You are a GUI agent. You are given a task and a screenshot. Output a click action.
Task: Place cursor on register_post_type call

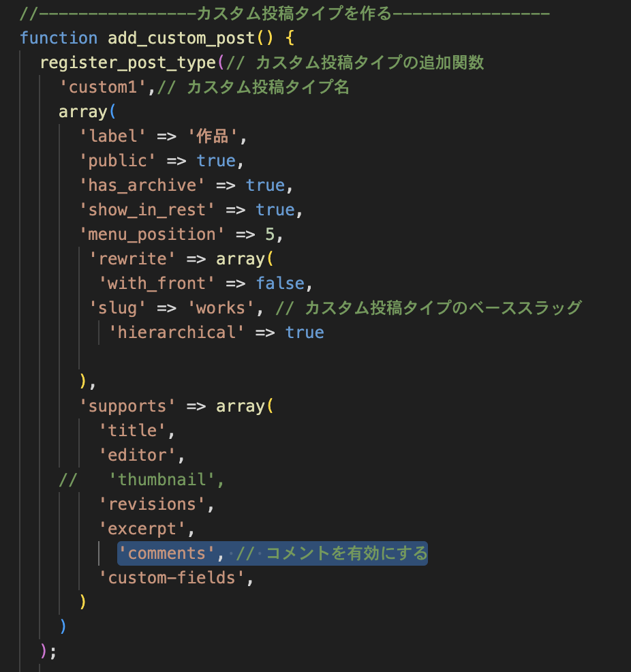coord(128,63)
